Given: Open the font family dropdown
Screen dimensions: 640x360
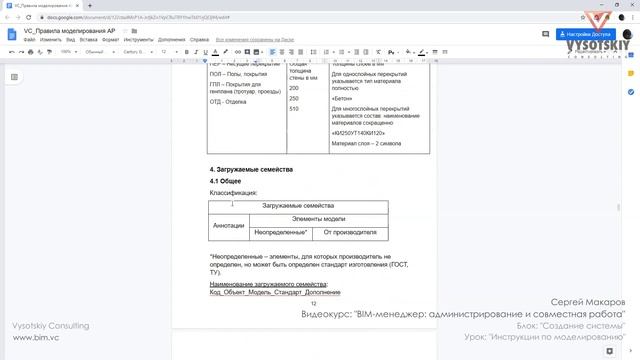Looking at the screenshot, I should tap(138, 52).
